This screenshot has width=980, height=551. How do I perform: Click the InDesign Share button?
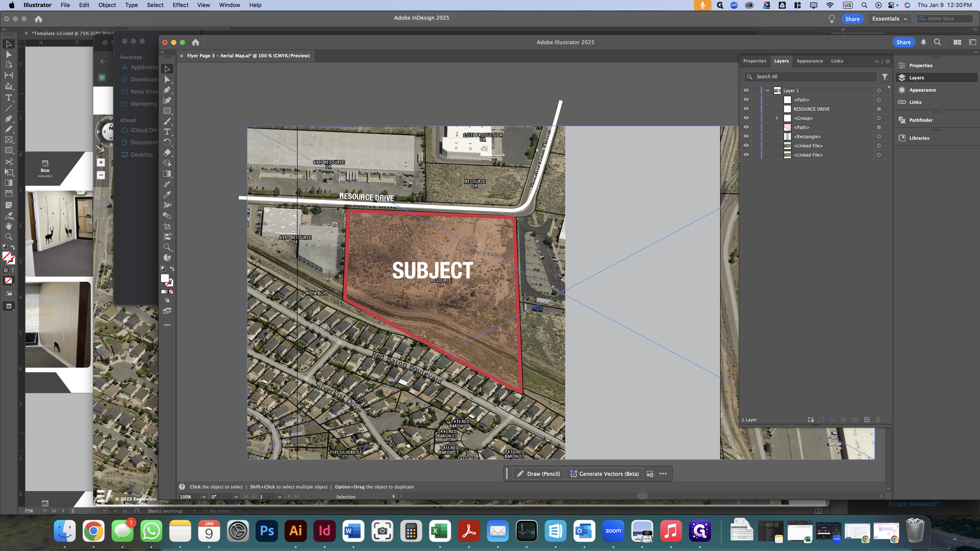(x=852, y=19)
